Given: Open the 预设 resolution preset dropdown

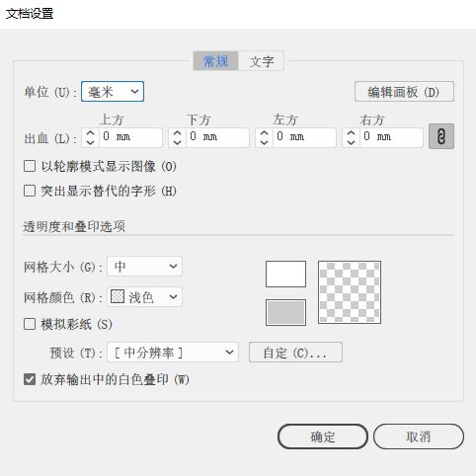Looking at the screenshot, I should coord(173,353).
